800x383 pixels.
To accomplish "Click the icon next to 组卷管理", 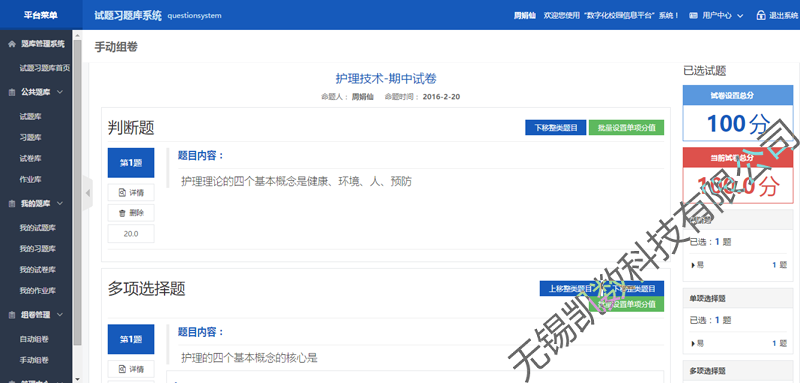I will (12, 315).
